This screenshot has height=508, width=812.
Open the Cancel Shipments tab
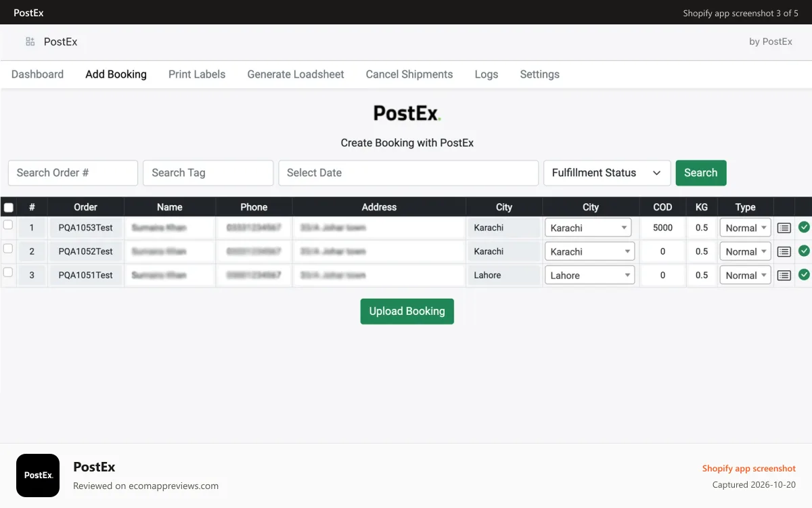point(409,75)
